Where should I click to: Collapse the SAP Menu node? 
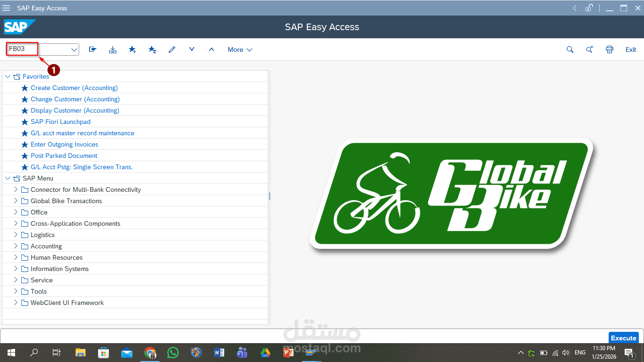8,178
